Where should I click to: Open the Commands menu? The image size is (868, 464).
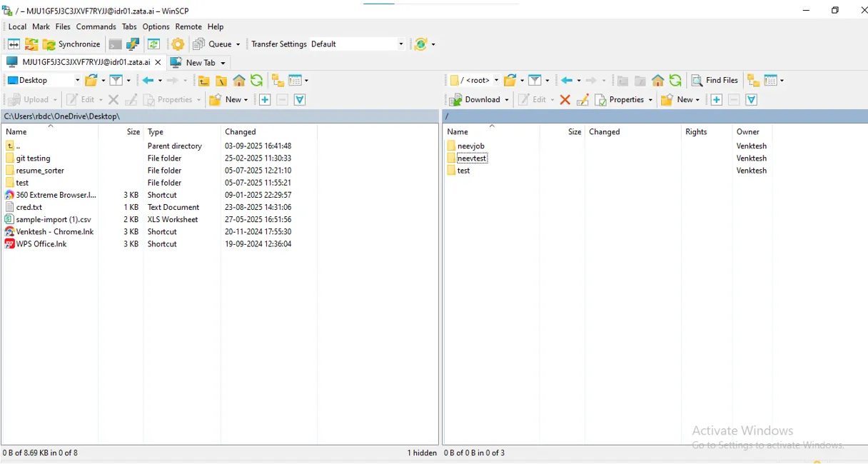(96, 26)
